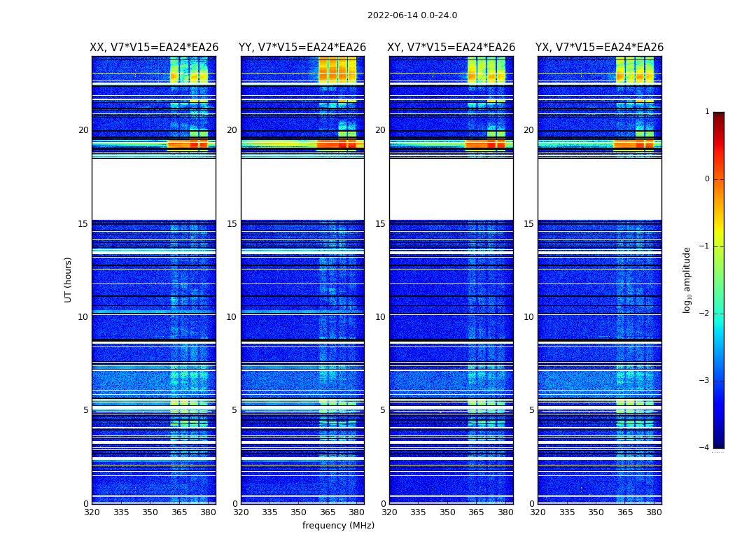Click the yellow block at top of XY panel
The height and width of the screenshot is (560, 735).
click(486, 70)
